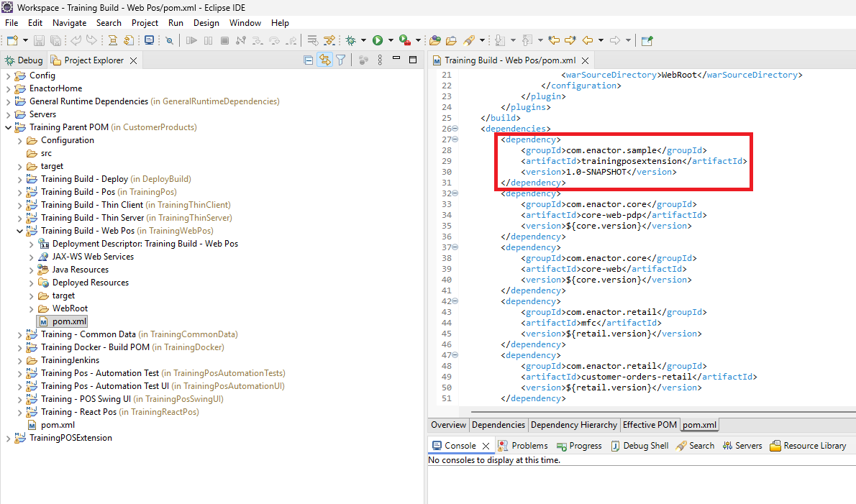Click the Search flashlight toolbar icon
Image resolution: width=856 pixels, height=504 pixels.
pyautogui.click(x=468, y=40)
